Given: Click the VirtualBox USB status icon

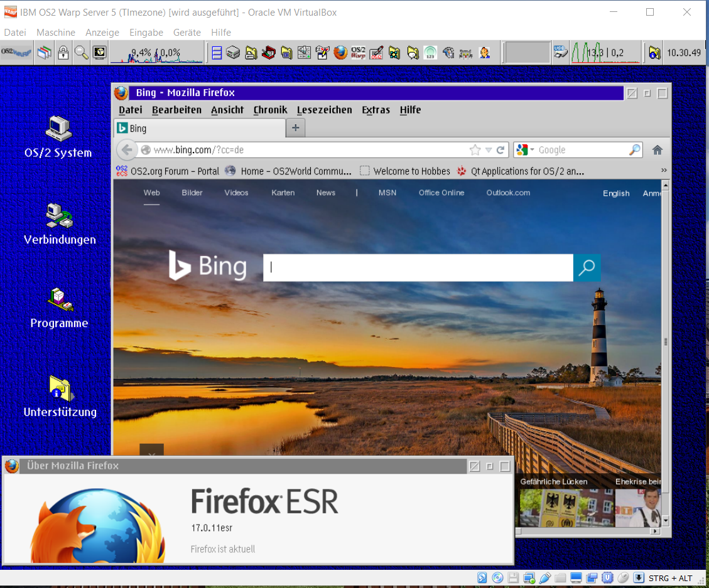Looking at the screenshot, I should [545, 578].
